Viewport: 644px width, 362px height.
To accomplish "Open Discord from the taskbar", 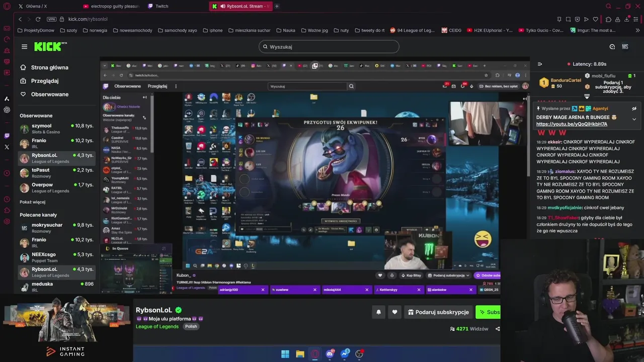I will (x=330, y=354).
